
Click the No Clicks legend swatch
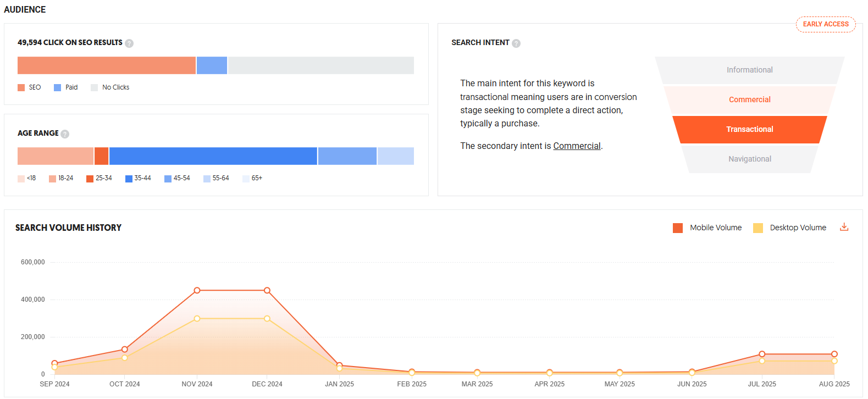(95, 88)
